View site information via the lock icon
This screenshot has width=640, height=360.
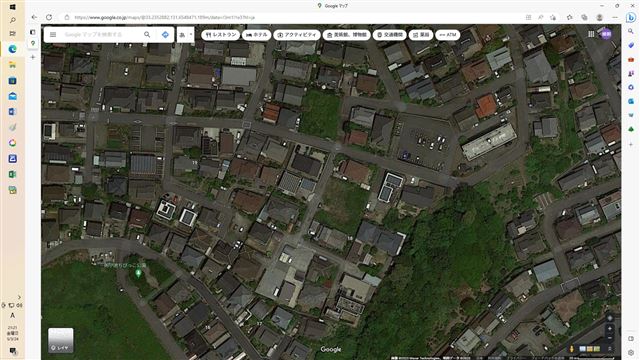tap(67, 17)
